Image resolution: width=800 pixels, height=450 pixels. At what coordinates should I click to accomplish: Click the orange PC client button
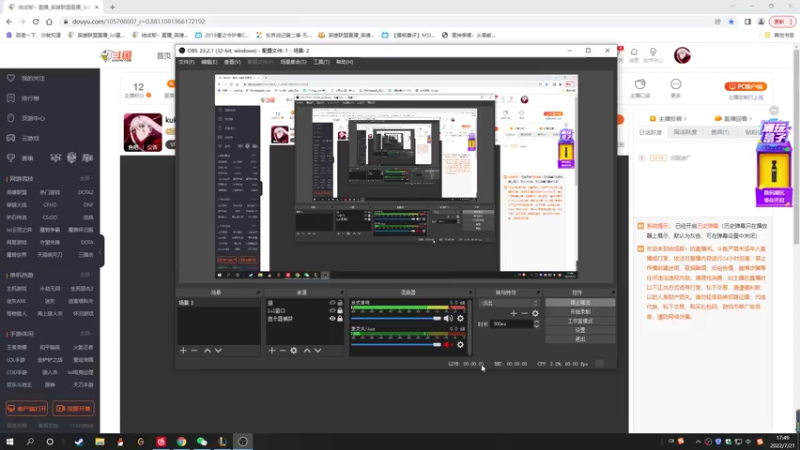point(745,86)
